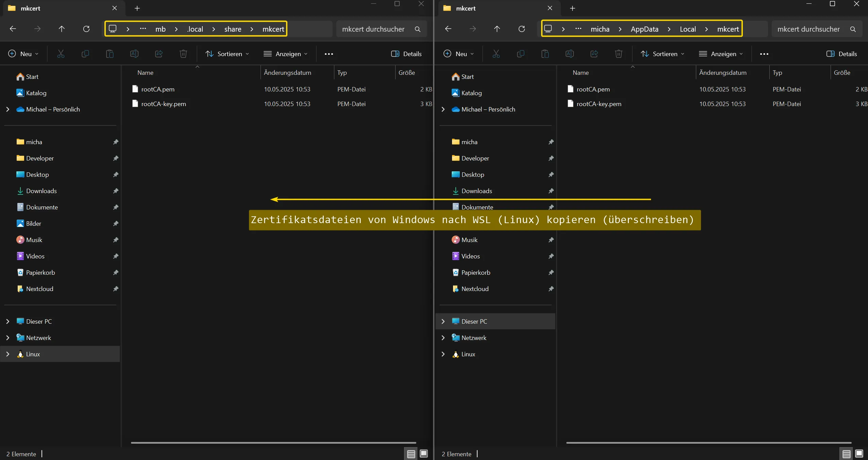The height and width of the screenshot is (460, 868).
Task: Click Rename icon in left window toolbar
Action: 134,54
